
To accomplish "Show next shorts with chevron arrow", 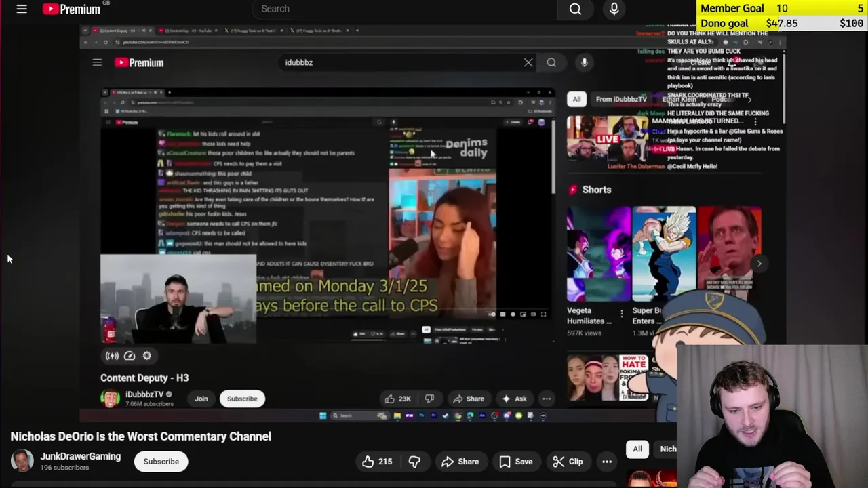I will [759, 264].
